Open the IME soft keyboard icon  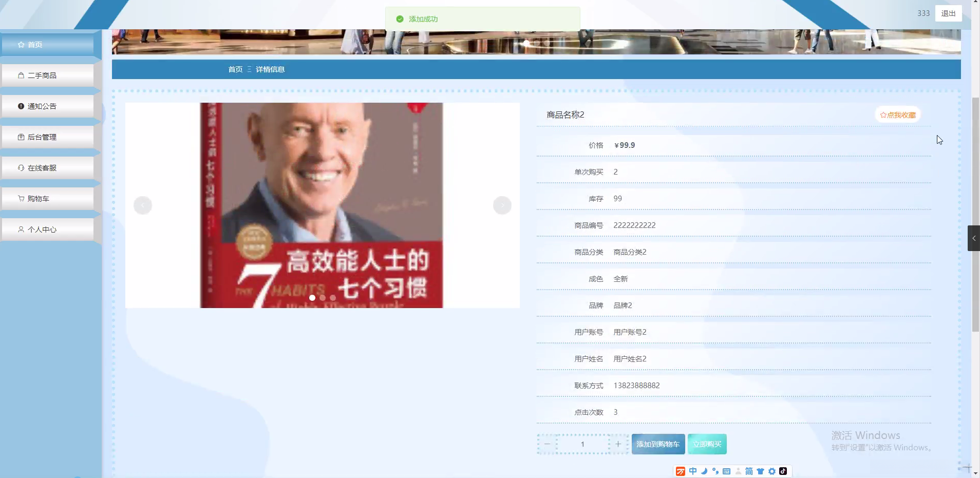tap(727, 471)
